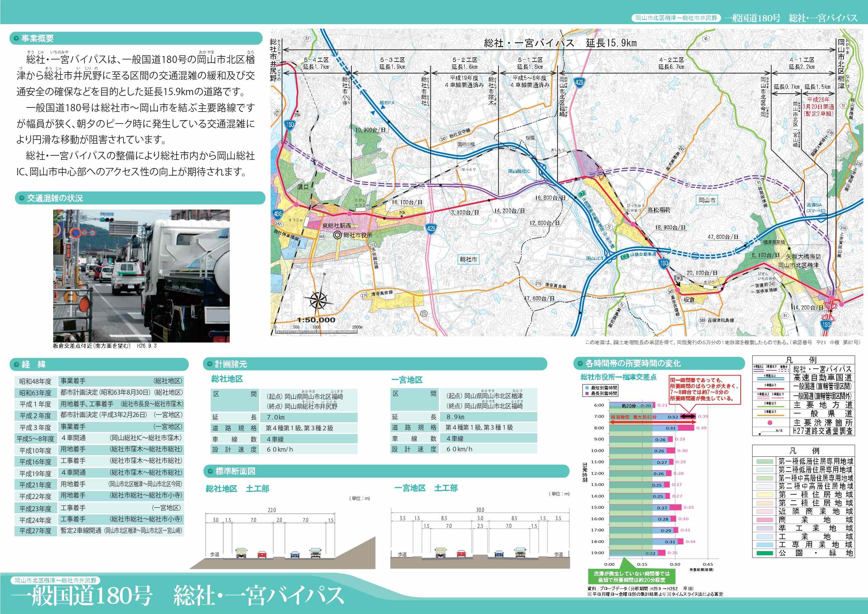Click bullet icon of 各時間帯の所要時間の変化 header
This screenshot has width=868, height=614.
point(579,364)
